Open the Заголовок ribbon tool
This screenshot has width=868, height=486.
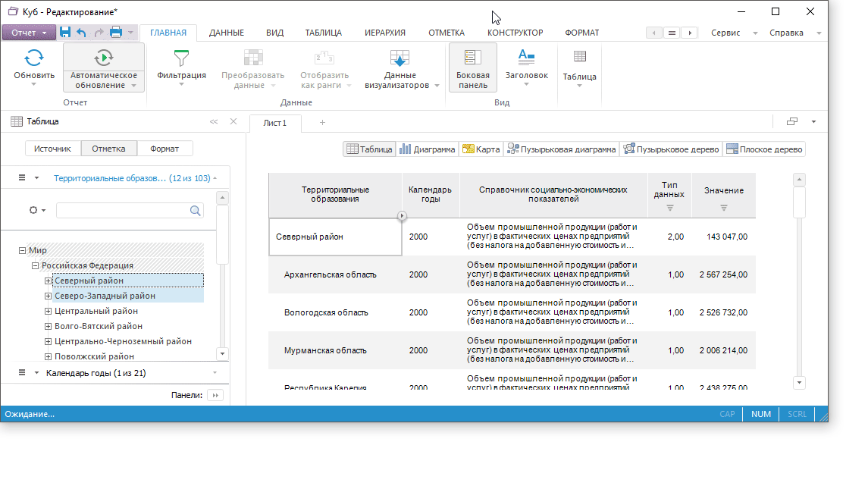(526, 59)
